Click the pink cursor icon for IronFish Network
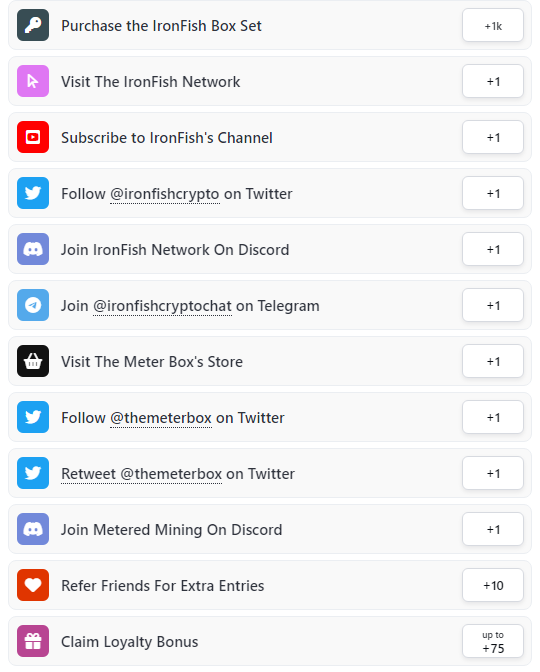 [33, 81]
